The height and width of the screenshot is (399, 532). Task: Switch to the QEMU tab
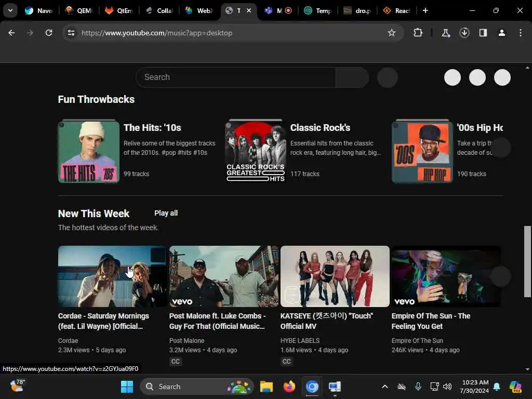(x=78, y=10)
